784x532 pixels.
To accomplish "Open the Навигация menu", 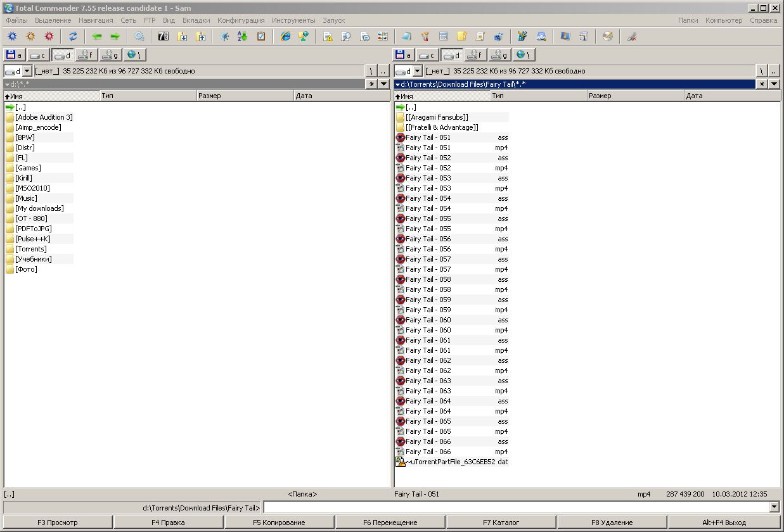I will click(96, 20).
